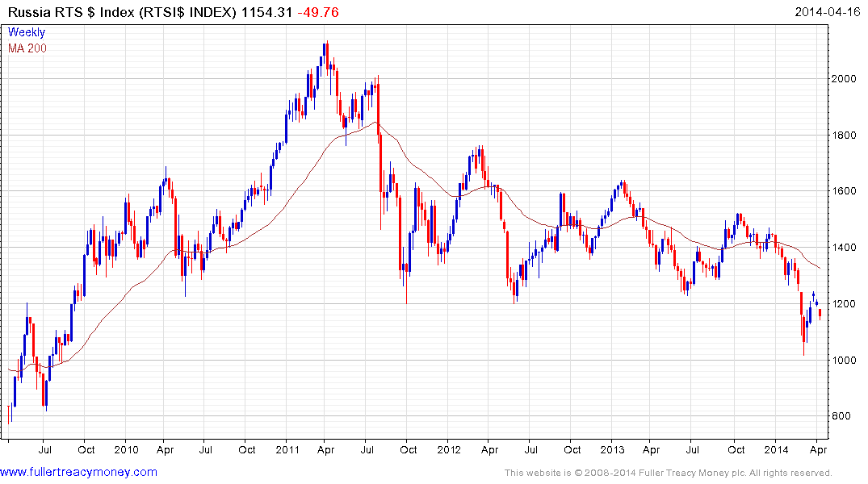Viewport: 868px width, 484px height.
Task: Click the 2010 year axis label
Action: coord(126,450)
